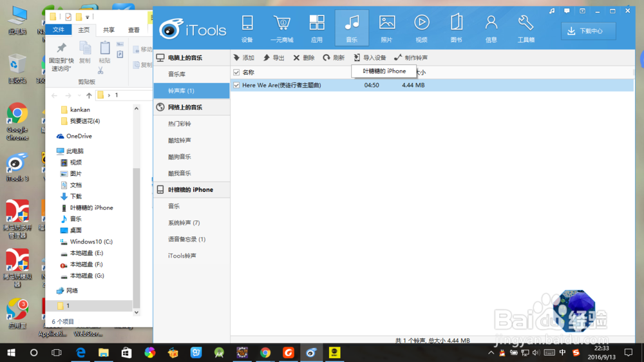Image resolution: width=644 pixels, height=362 pixels.
Task: Click 导出 (Export) in the music toolbar
Action: click(x=274, y=57)
